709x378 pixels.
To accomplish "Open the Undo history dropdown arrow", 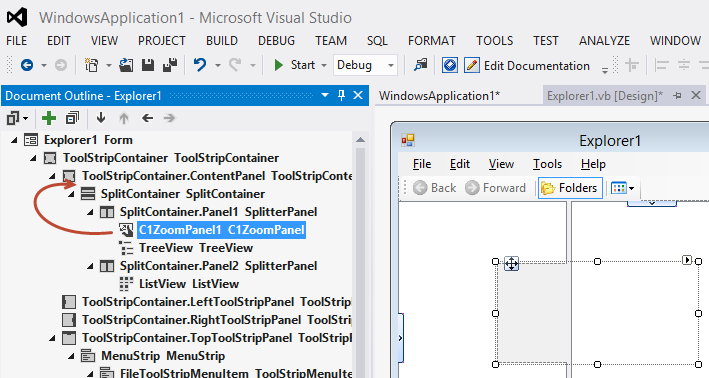I will tap(217, 66).
